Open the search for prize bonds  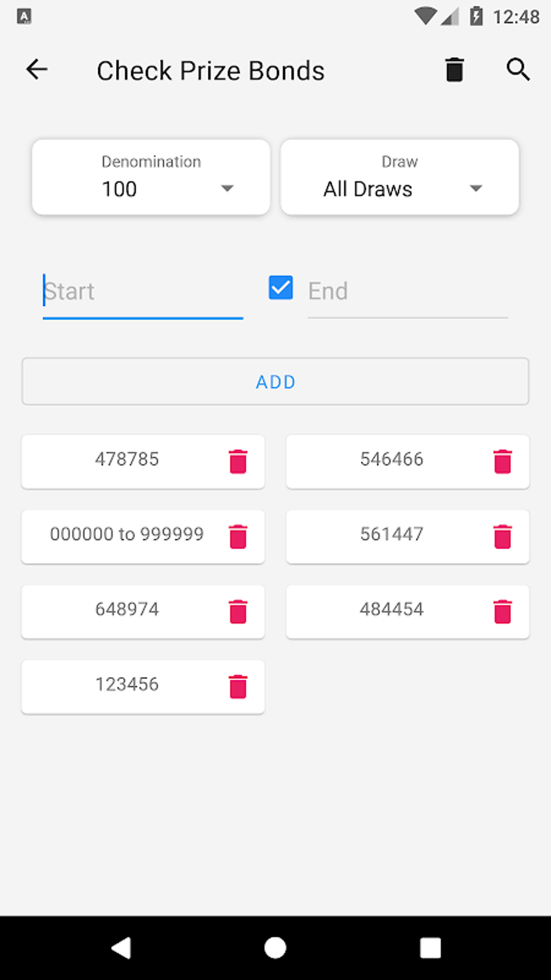[518, 69]
